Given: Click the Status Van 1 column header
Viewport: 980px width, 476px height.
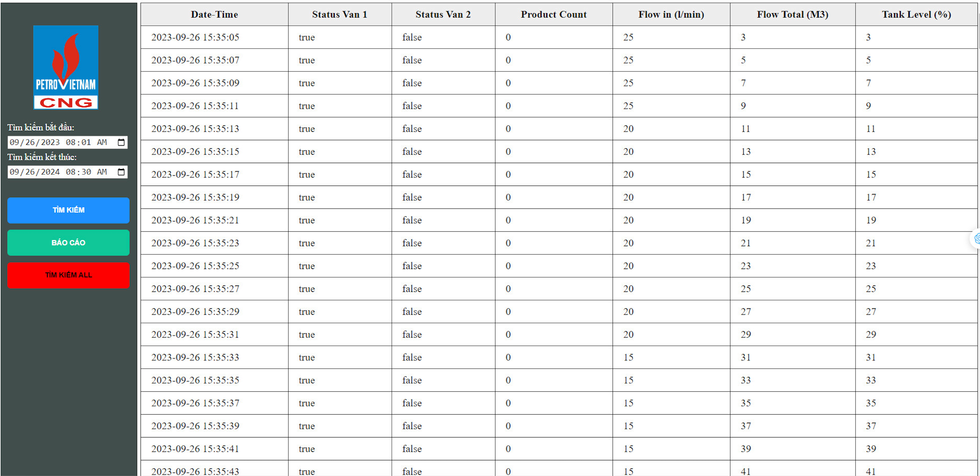Looking at the screenshot, I should click(340, 14).
